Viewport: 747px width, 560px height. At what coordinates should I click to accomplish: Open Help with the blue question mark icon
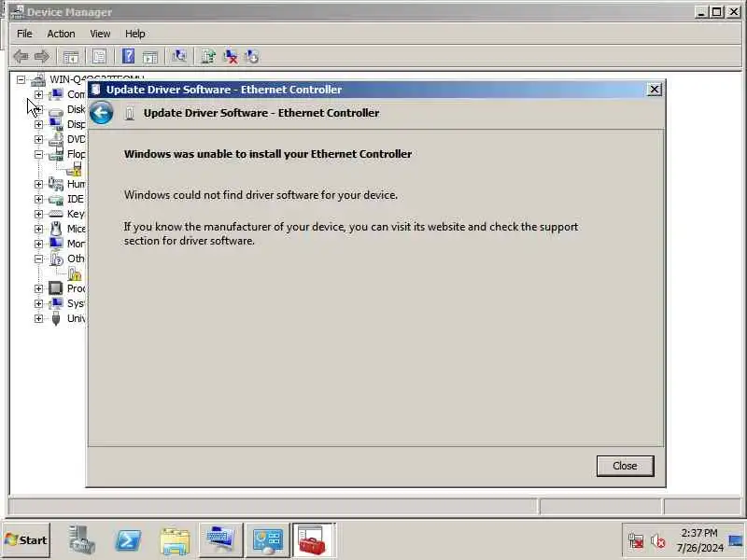point(128,57)
